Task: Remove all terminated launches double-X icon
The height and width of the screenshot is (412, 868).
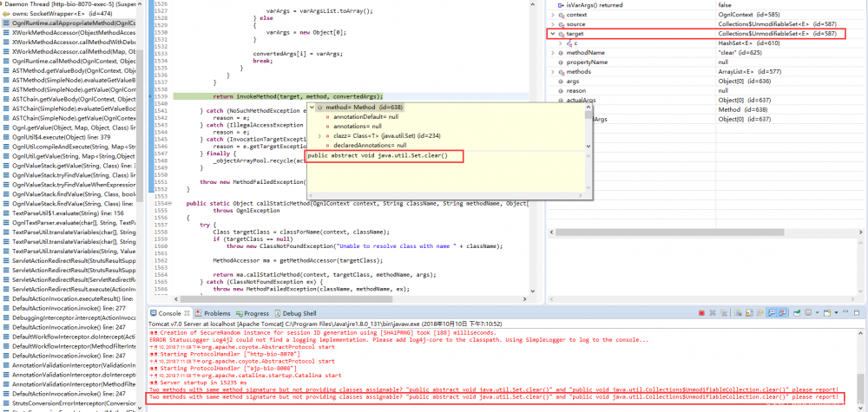Action: pyautogui.click(x=723, y=313)
